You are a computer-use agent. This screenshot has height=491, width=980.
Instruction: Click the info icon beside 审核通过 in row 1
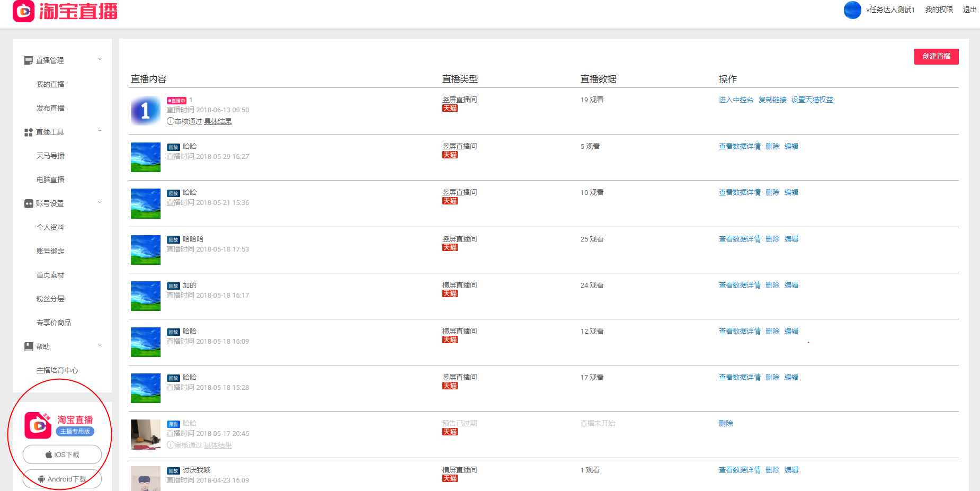(171, 121)
